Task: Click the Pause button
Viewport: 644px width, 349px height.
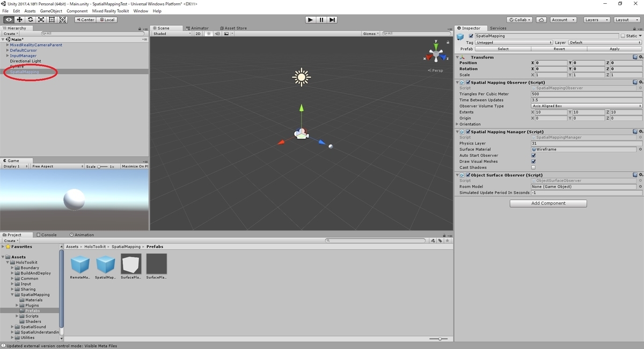Action: pos(321,20)
